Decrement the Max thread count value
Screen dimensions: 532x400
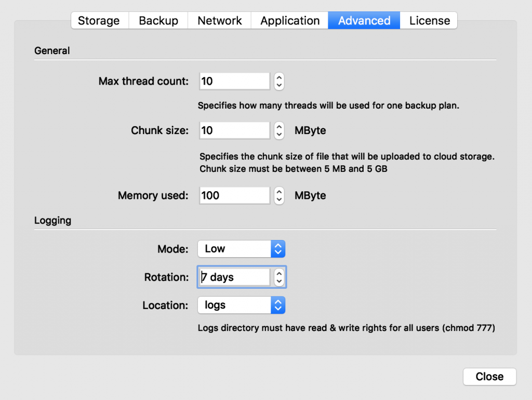point(278,84)
